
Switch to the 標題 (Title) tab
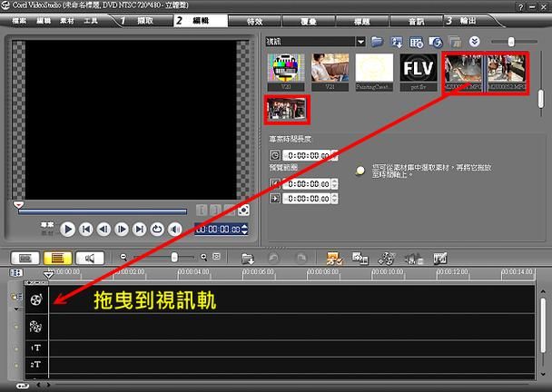pos(362,22)
